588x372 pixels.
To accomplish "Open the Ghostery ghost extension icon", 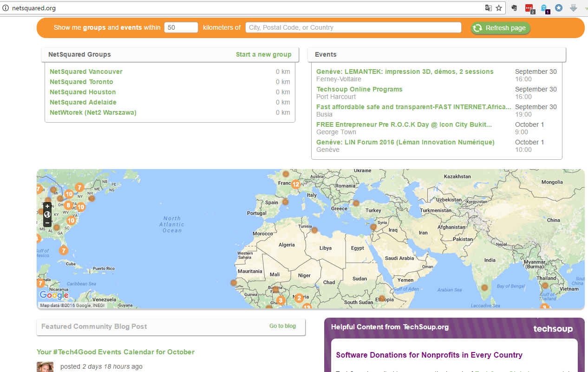I will tap(544, 8).
